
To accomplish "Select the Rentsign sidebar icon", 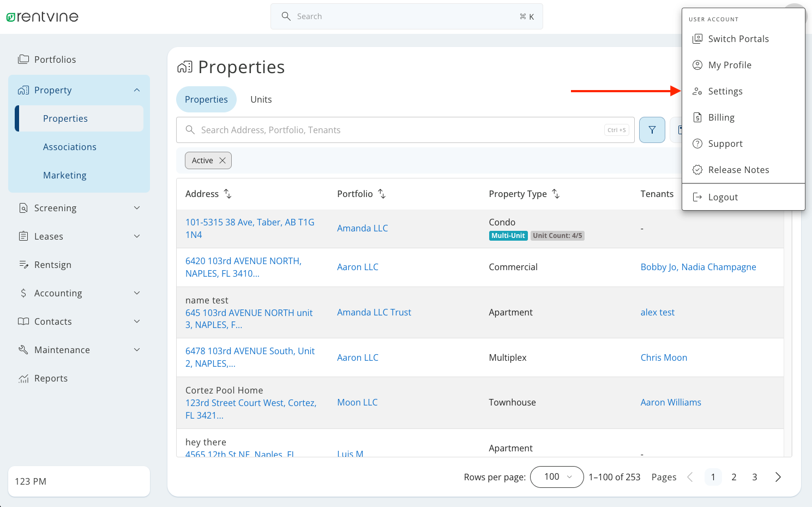I will coord(23,264).
